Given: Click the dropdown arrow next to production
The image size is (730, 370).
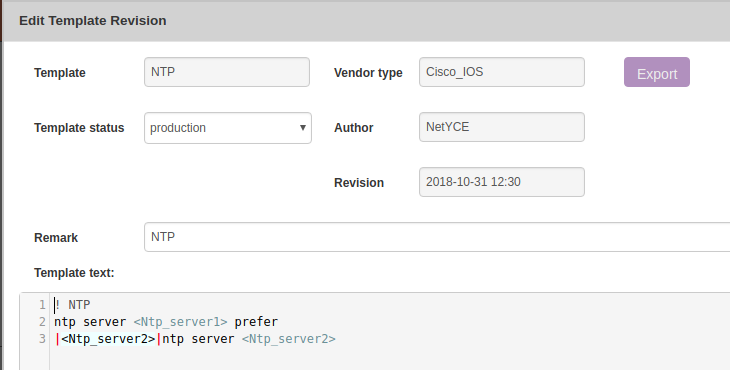Looking at the screenshot, I should (x=303, y=128).
